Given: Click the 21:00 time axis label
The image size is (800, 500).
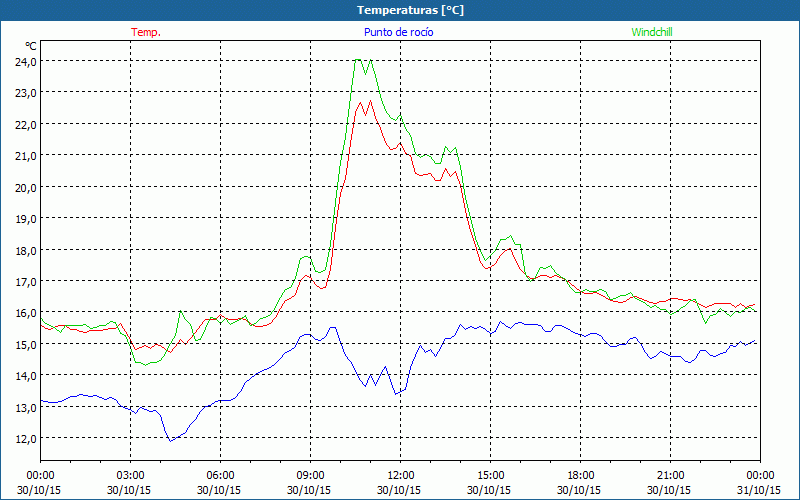Looking at the screenshot, I should pos(670,476).
